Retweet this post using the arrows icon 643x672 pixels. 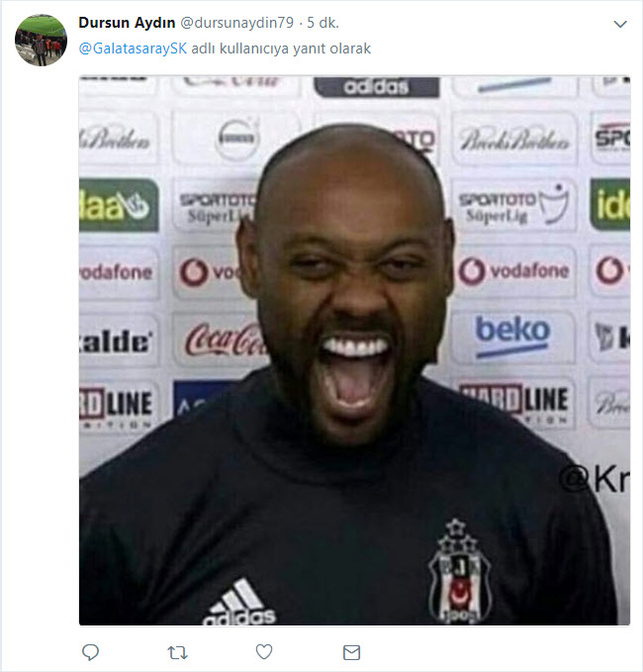tap(177, 653)
